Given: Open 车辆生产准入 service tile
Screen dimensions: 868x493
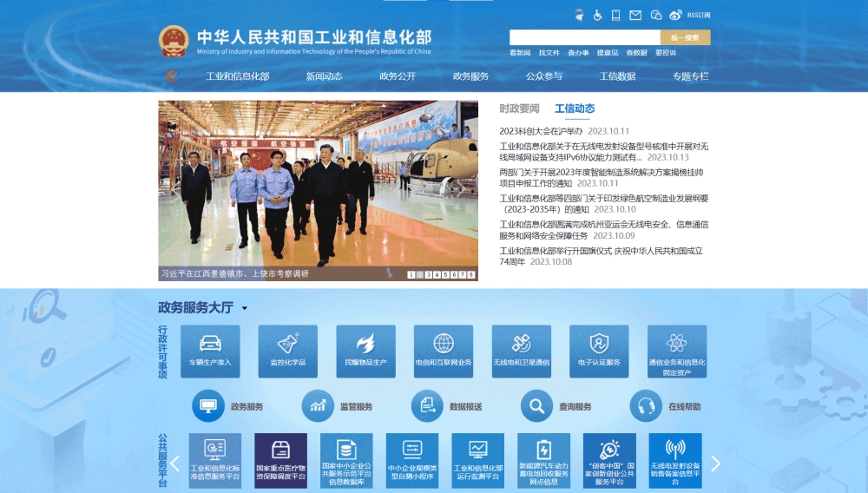Looking at the screenshot, I should click(x=210, y=352).
